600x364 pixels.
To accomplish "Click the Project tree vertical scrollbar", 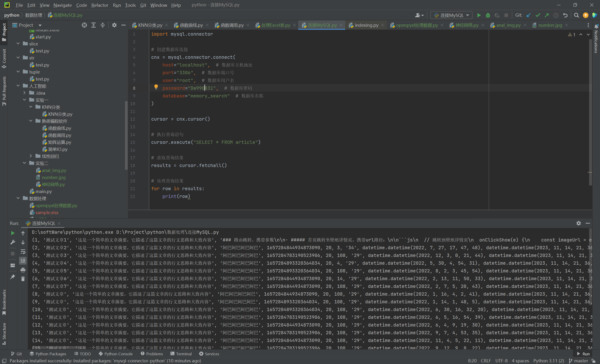I will pyautogui.click(x=126, y=135).
